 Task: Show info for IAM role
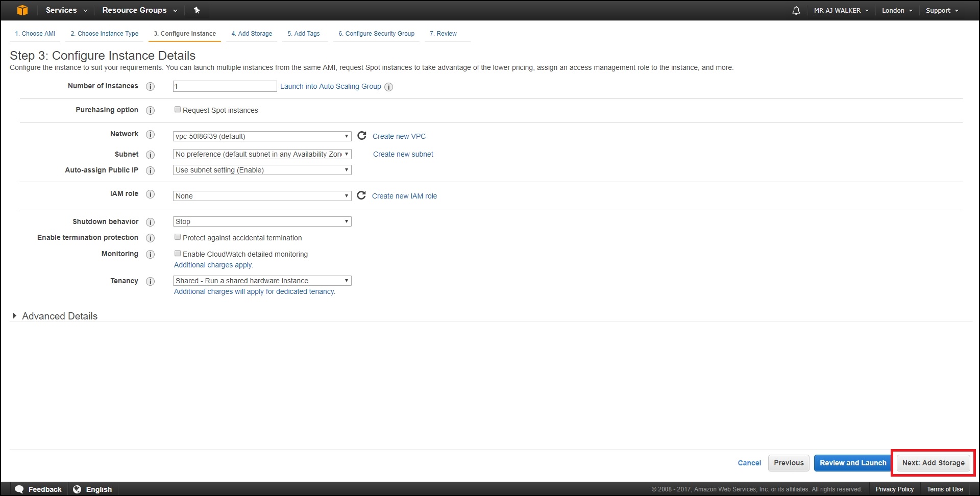tap(150, 194)
